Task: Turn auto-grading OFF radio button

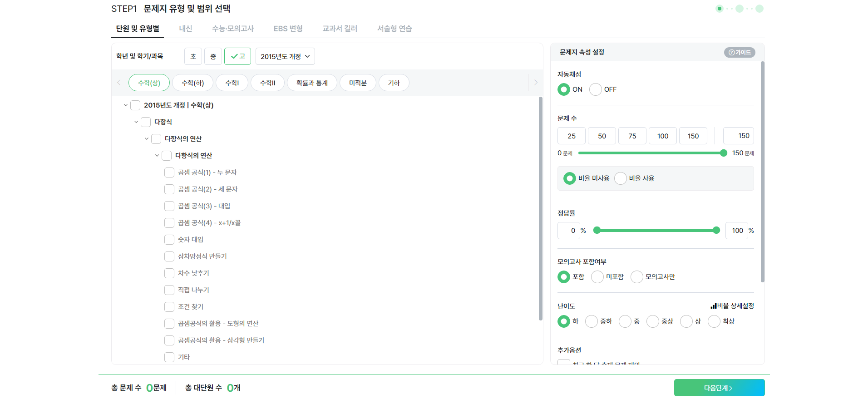Action: click(596, 89)
